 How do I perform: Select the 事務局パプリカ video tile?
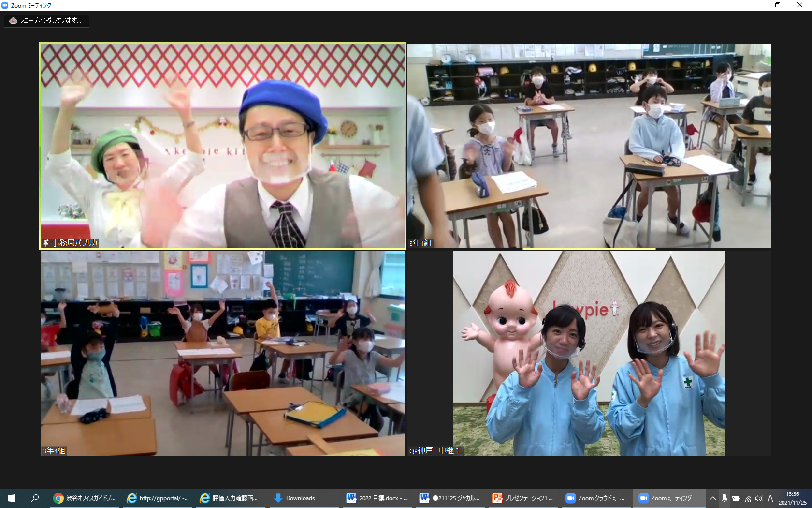point(223,146)
